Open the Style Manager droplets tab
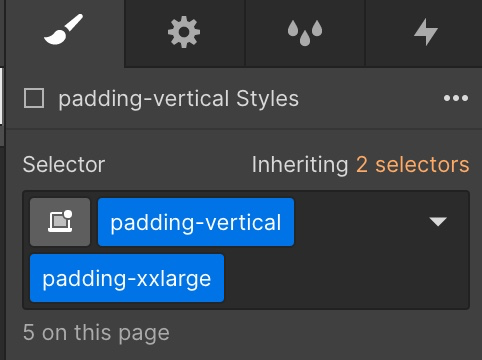 (x=305, y=33)
